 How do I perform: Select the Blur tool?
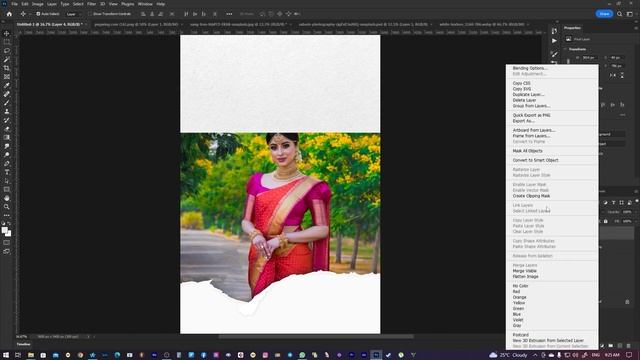pyautogui.click(x=7, y=146)
